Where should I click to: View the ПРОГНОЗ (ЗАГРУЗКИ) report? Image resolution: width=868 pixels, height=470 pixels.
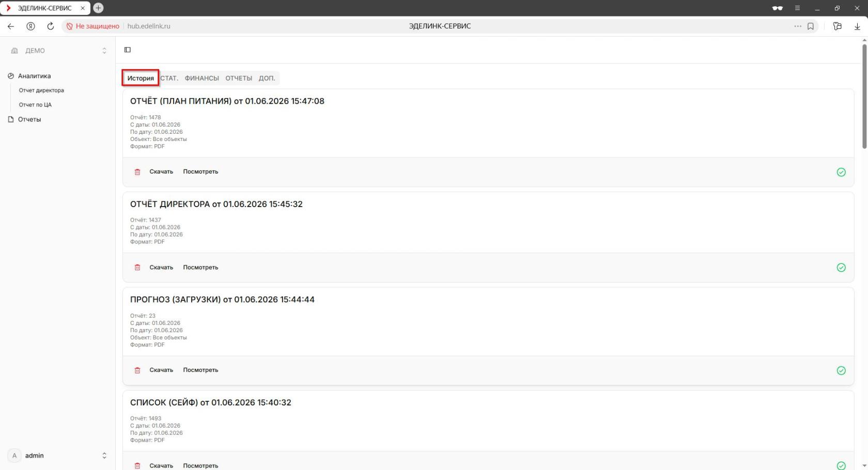200,370
